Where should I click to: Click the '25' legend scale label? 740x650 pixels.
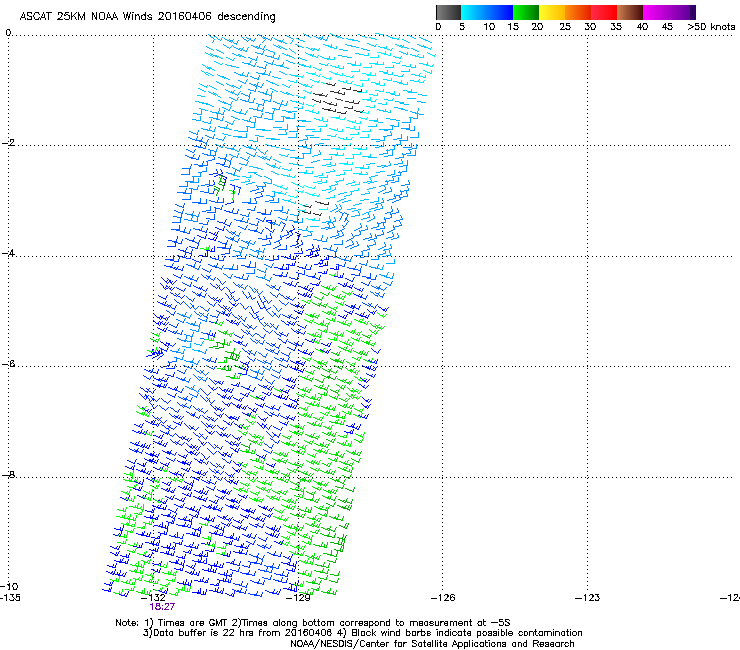(565, 27)
